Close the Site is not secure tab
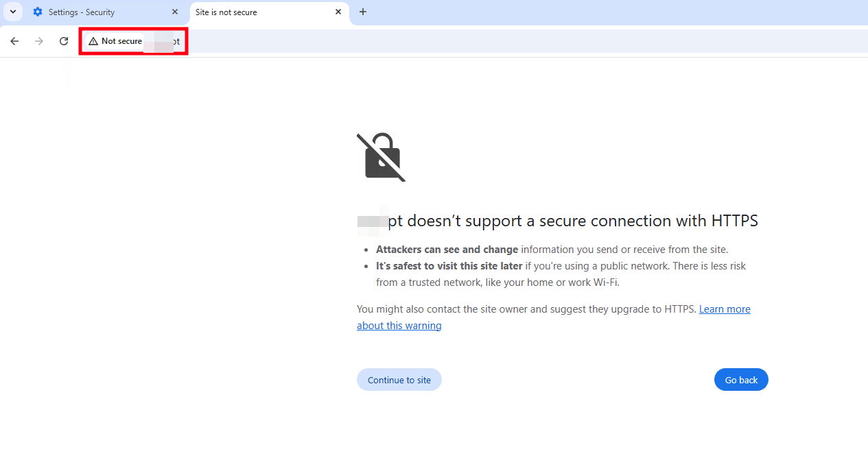The height and width of the screenshot is (458, 868). pyautogui.click(x=338, y=12)
